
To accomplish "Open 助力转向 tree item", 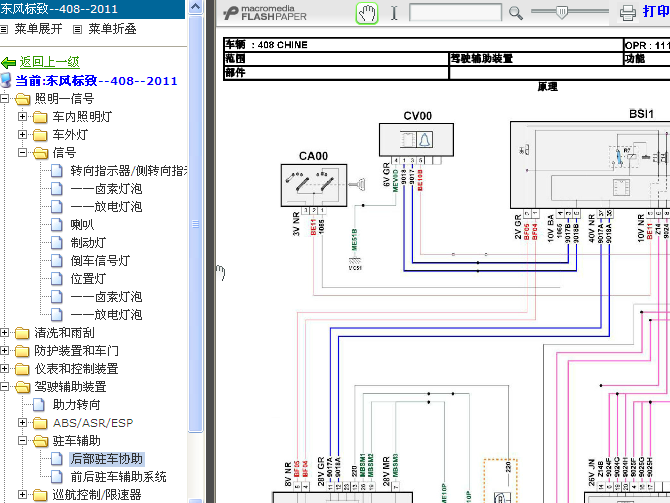I will point(76,405).
